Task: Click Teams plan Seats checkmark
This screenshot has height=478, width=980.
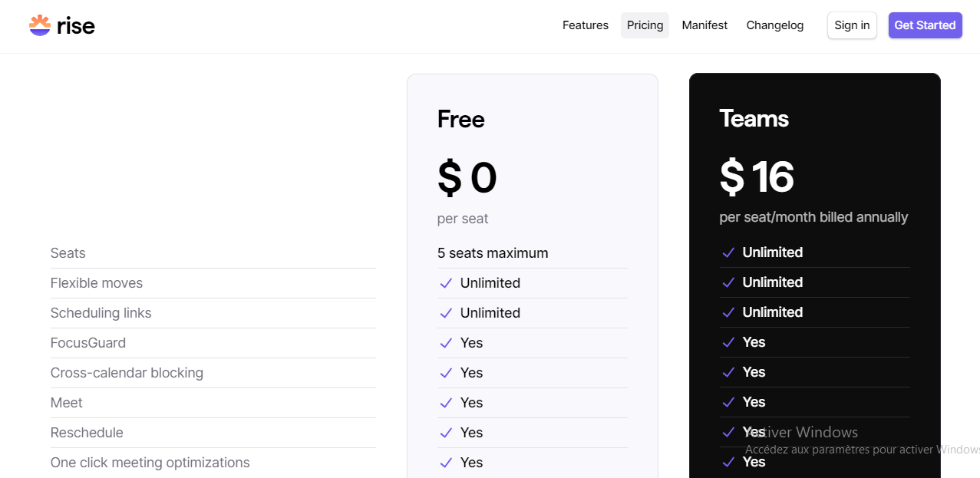Action: point(728,252)
